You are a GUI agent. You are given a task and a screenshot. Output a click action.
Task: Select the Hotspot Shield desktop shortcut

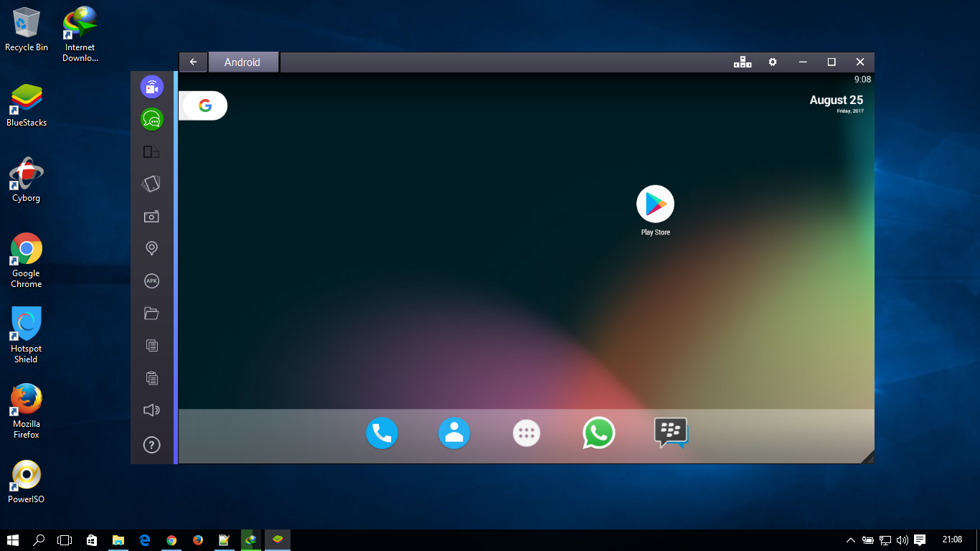click(27, 336)
